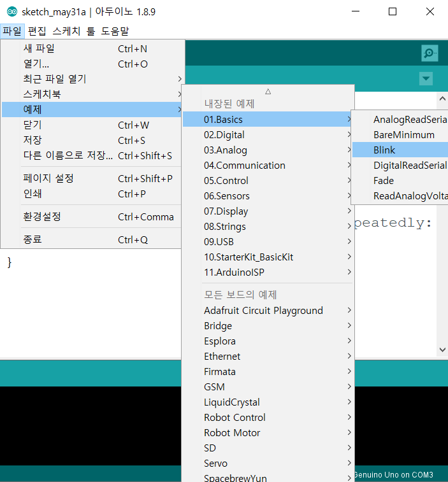
Task: Open the AnalogReadSerial example
Action: [x=400, y=119]
